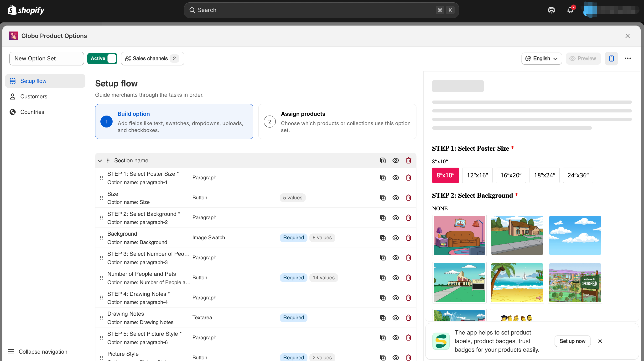Click the option set name input field
This screenshot has width=644, height=361.
(47, 58)
